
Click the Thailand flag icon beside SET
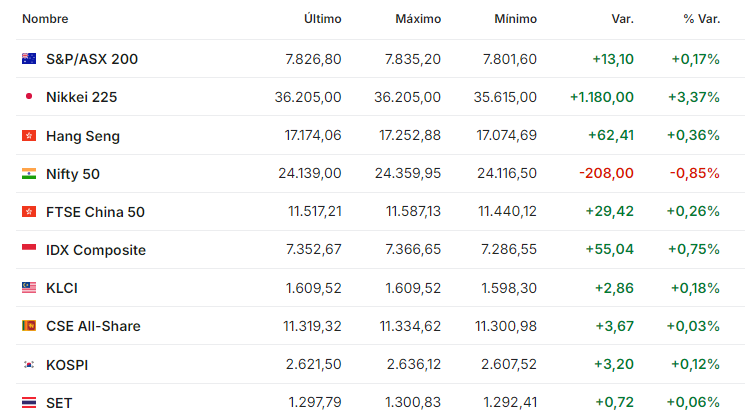[29, 403]
